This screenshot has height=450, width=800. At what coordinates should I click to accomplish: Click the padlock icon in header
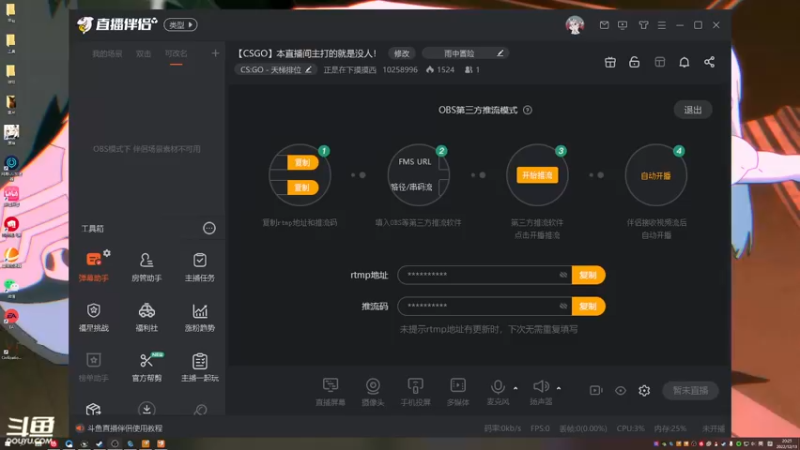click(634, 62)
